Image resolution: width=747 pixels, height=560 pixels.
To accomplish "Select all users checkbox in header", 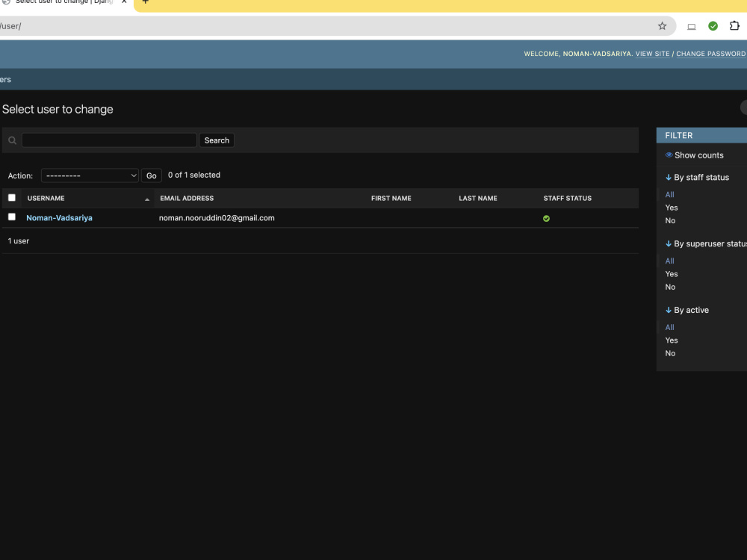I will point(12,198).
